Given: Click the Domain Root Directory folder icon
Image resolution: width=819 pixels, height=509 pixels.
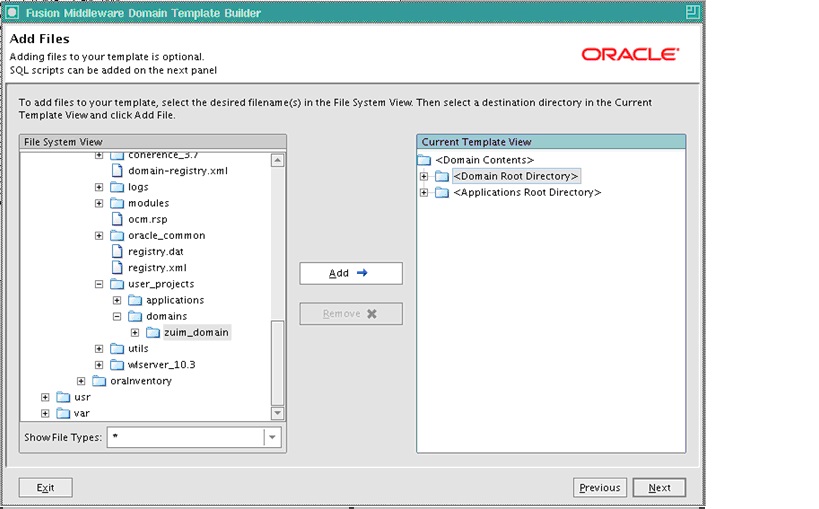Looking at the screenshot, I should coord(442,177).
